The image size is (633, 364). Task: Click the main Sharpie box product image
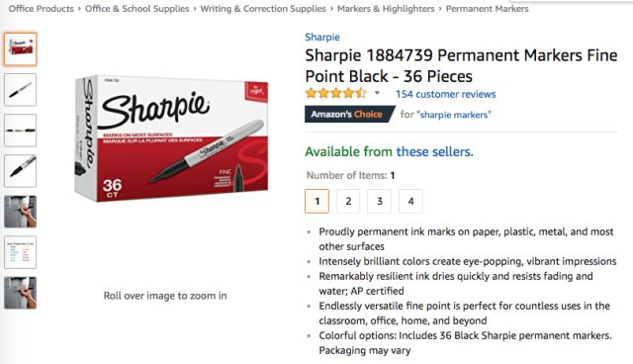click(x=171, y=138)
